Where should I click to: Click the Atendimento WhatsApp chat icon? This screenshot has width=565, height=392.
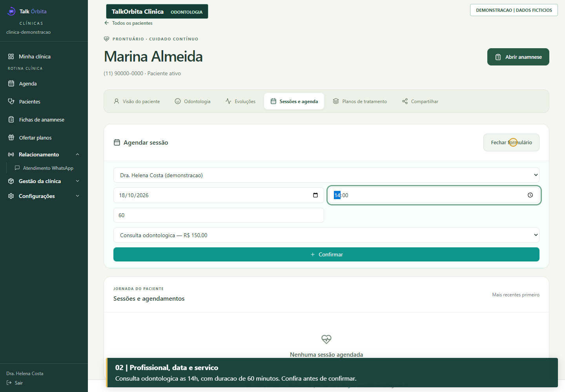pos(17,168)
